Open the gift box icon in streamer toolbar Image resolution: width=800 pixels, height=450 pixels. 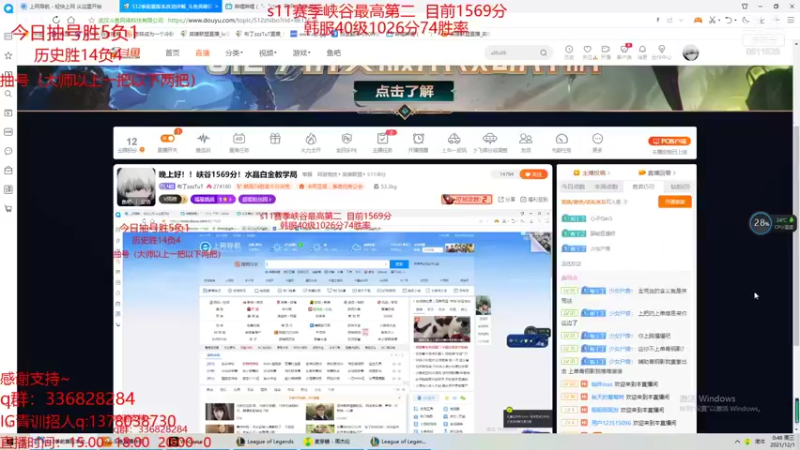coord(275,138)
